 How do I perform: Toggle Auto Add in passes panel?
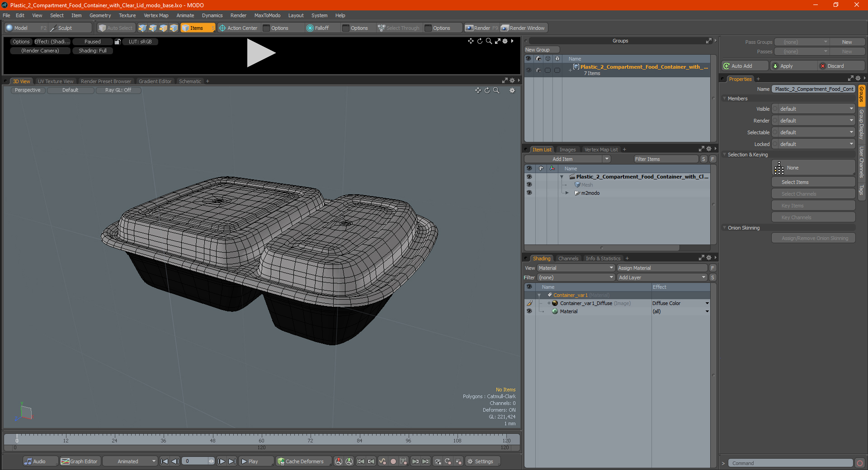click(x=745, y=66)
